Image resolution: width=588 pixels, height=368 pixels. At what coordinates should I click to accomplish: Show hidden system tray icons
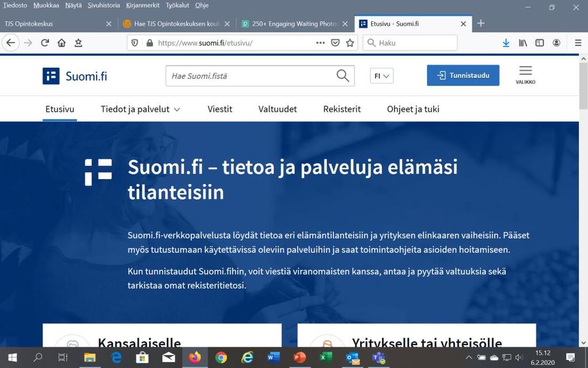tap(469, 358)
